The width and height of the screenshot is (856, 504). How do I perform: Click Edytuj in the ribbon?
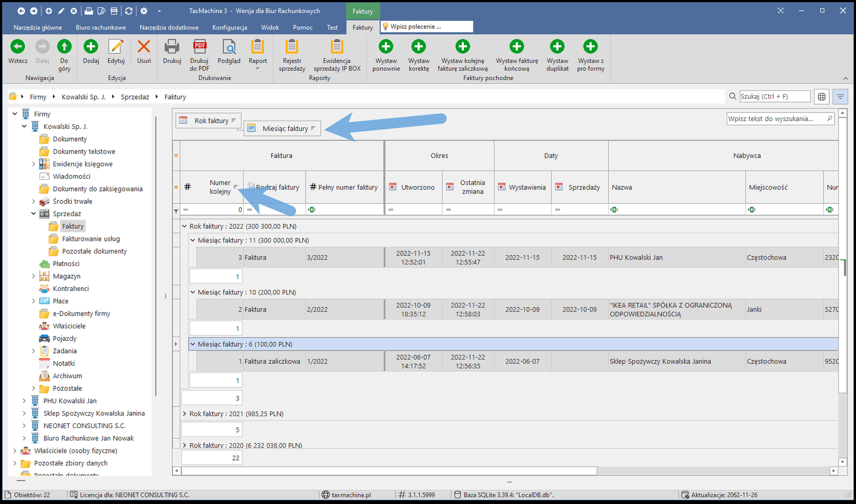pyautogui.click(x=116, y=48)
